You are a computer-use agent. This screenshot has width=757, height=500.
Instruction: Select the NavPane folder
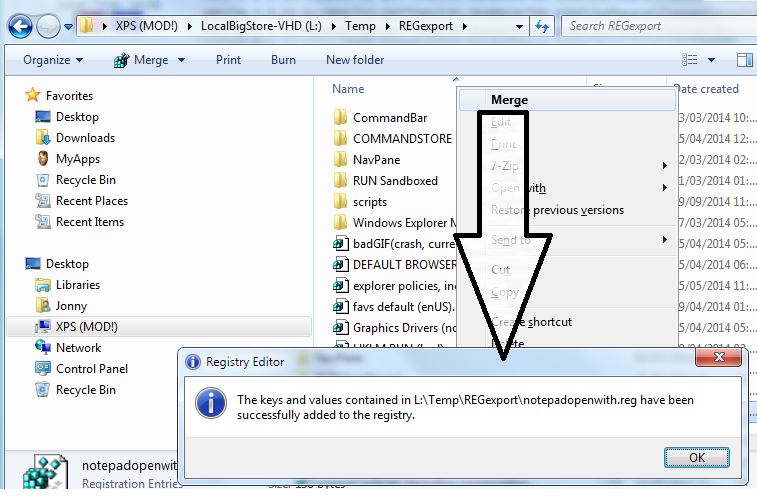tap(367, 160)
